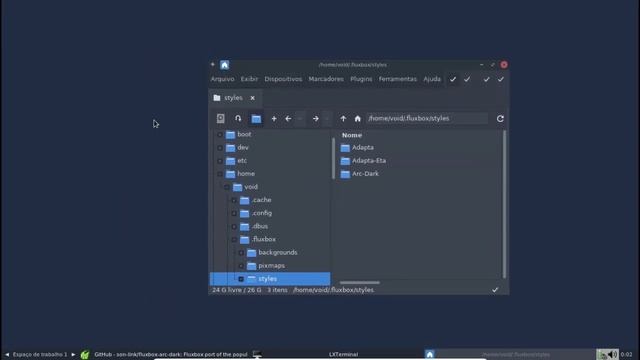Toggle panel 3 checkmark in menu bar
640x360 pixels.
pyautogui.click(x=486, y=79)
